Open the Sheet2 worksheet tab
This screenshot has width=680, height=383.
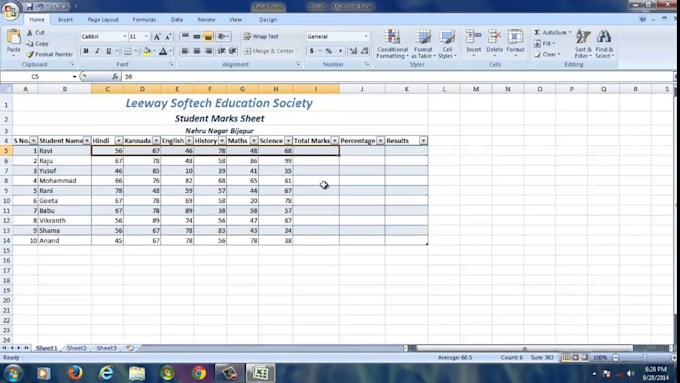(76, 348)
